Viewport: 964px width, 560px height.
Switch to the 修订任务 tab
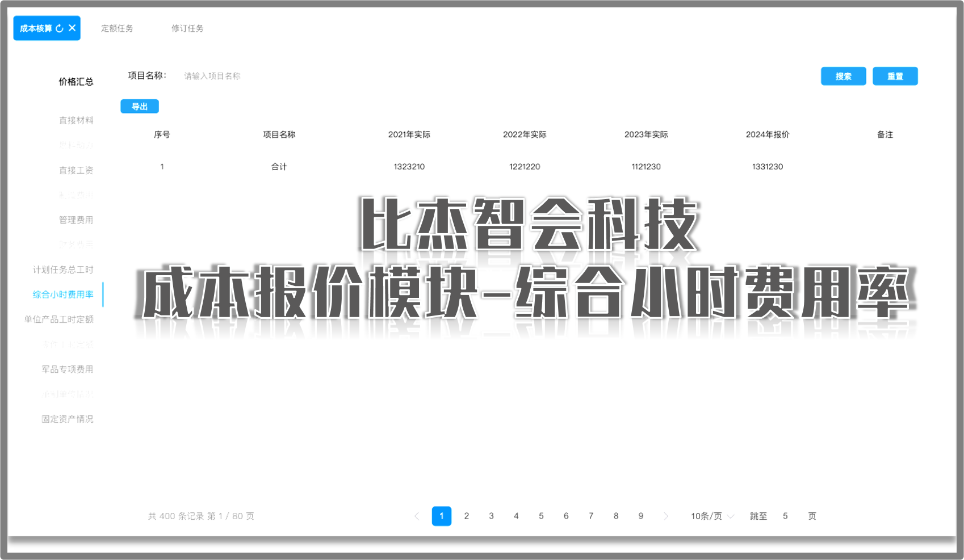[187, 28]
